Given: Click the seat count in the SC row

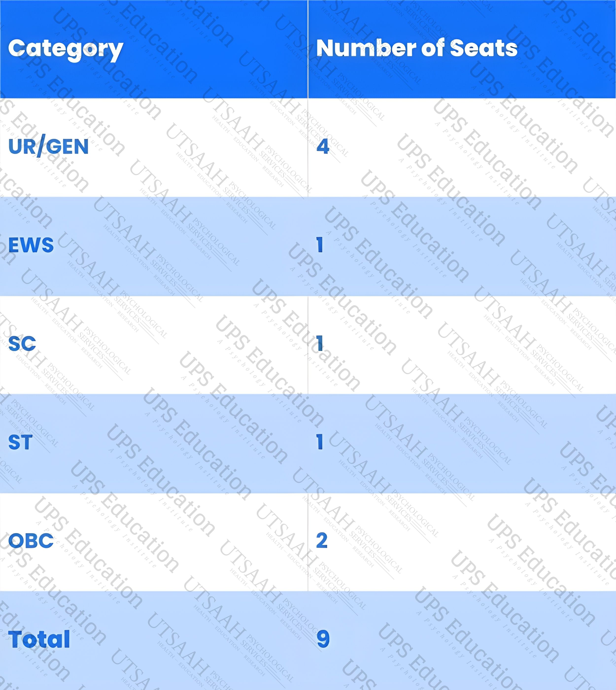Looking at the screenshot, I should click(320, 343).
